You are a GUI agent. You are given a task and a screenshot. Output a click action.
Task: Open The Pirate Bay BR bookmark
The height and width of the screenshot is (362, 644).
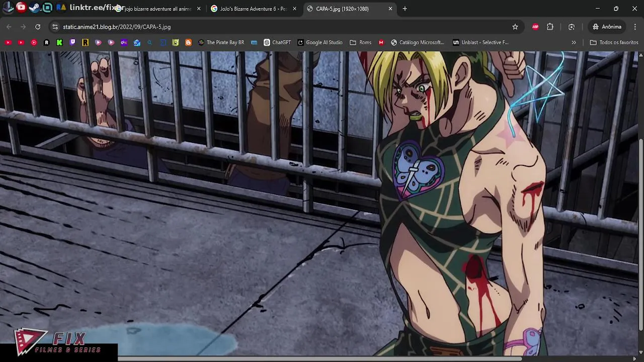coord(221,43)
